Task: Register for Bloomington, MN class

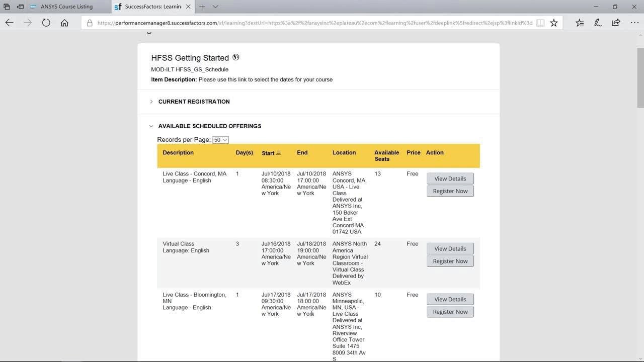Action: [x=450, y=312]
